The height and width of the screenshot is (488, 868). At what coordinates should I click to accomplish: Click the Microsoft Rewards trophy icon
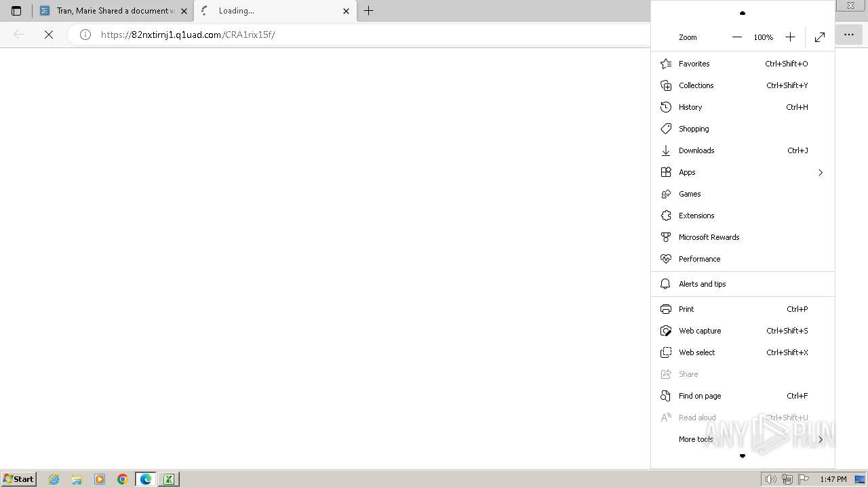coord(666,237)
